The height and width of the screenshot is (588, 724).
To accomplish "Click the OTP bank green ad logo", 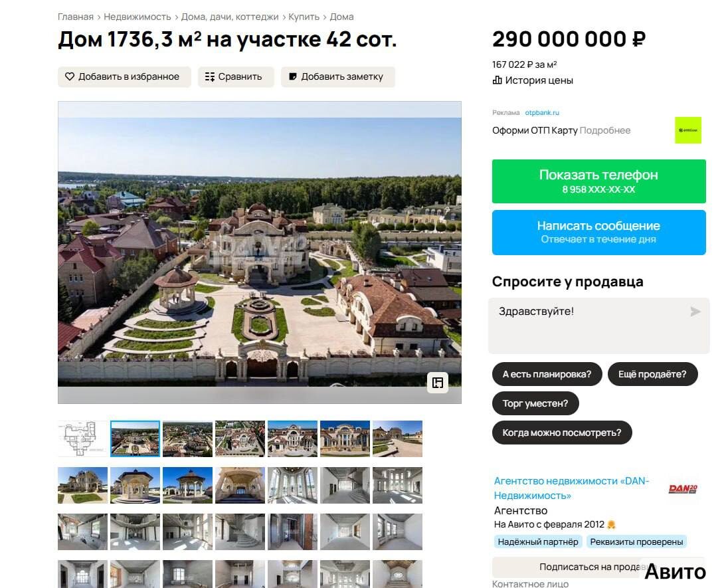I will click(688, 130).
